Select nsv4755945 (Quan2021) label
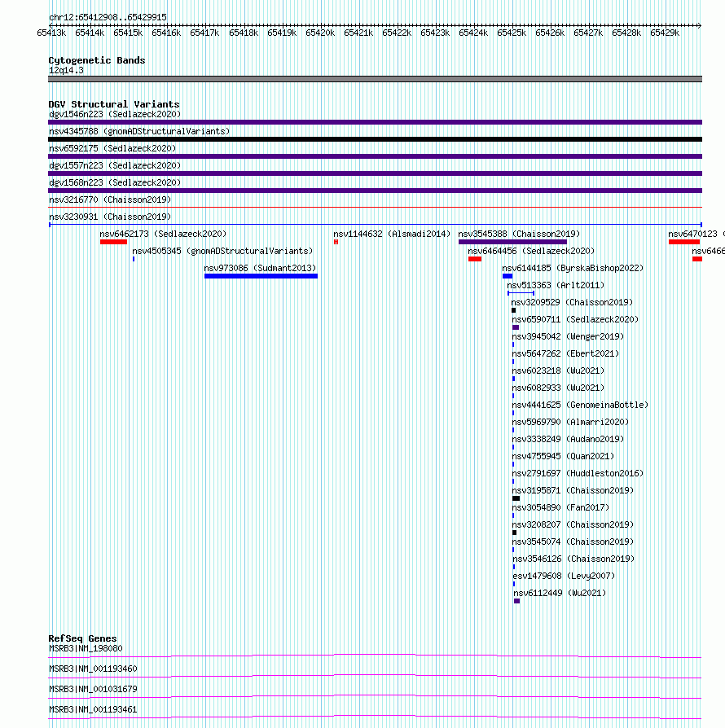Image resolution: width=725 pixels, height=728 pixels. [x=563, y=456]
